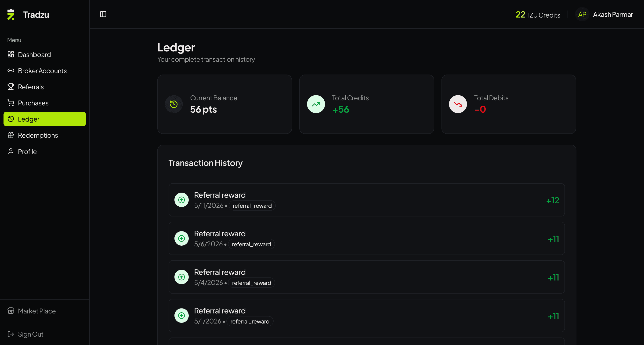Click the Market Place store icon
The image size is (644, 345).
[11, 311]
